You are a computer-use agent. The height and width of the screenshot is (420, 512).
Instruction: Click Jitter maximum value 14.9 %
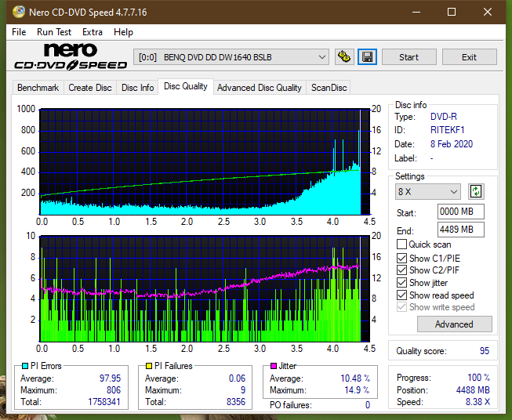coord(357,390)
